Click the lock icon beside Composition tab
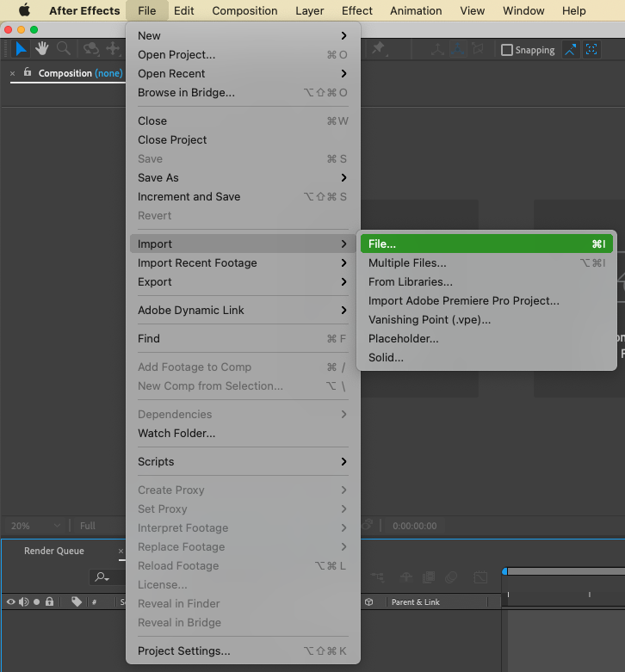 pyautogui.click(x=28, y=73)
